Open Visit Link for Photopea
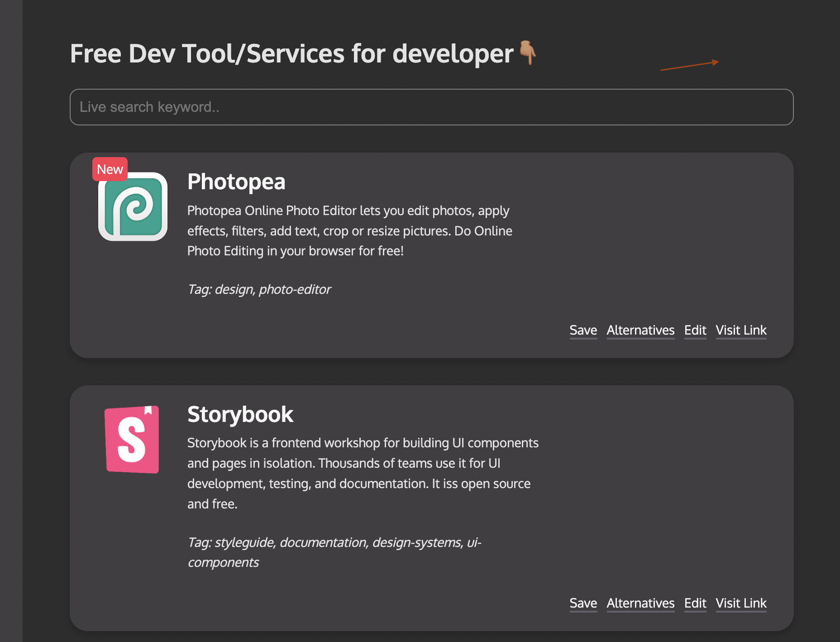 point(741,331)
